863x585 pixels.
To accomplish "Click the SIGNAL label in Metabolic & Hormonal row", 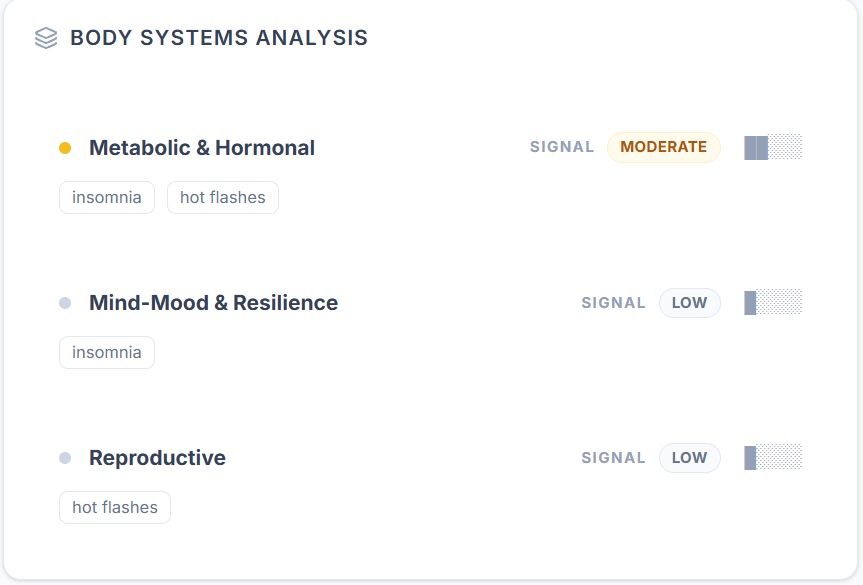I will (562, 147).
